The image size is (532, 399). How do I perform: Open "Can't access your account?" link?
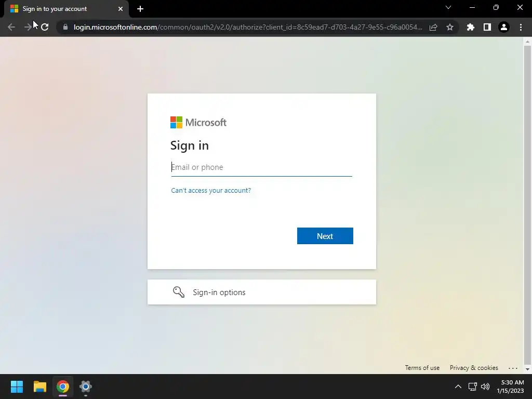(211, 190)
